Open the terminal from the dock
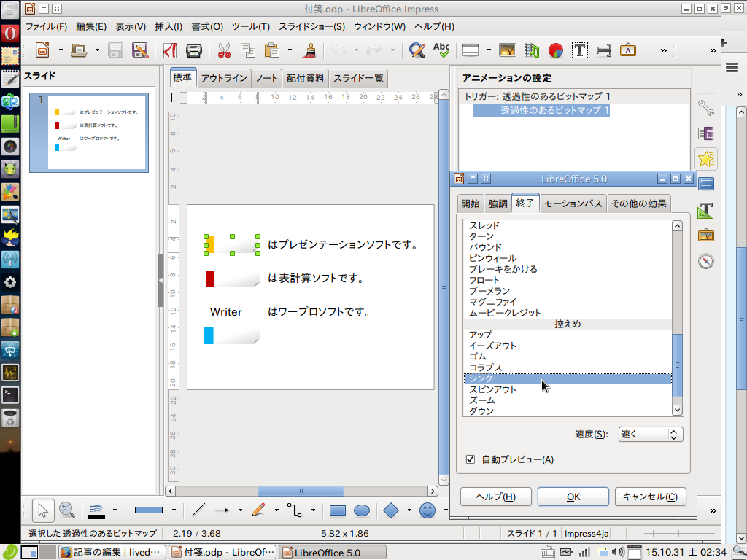 point(10,394)
